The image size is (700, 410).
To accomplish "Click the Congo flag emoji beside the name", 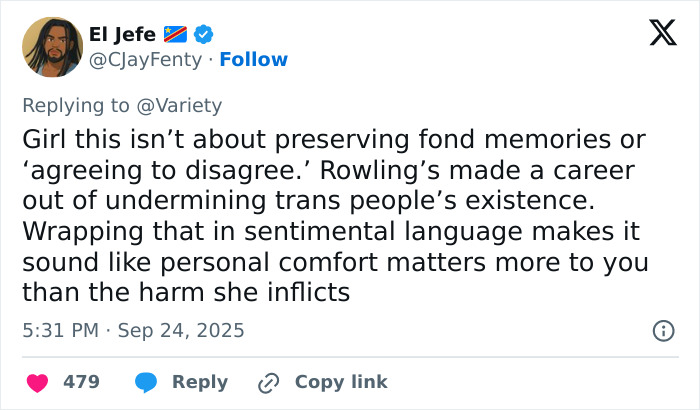I will [x=176, y=35].
